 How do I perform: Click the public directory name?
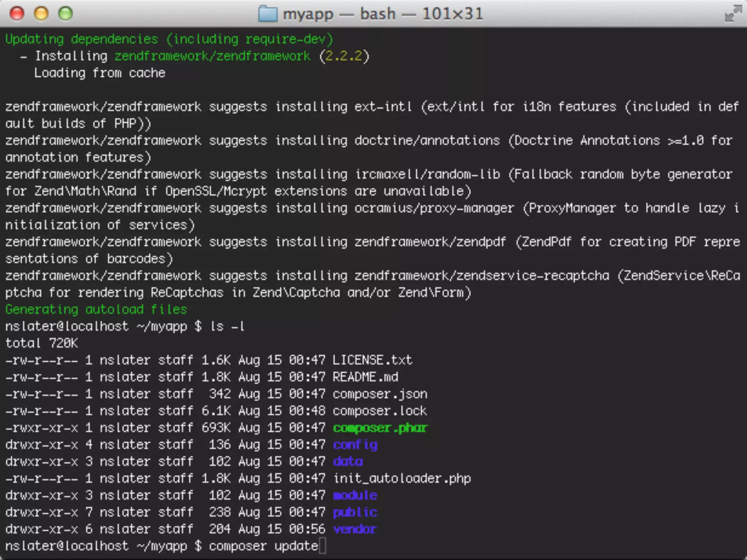355,512
